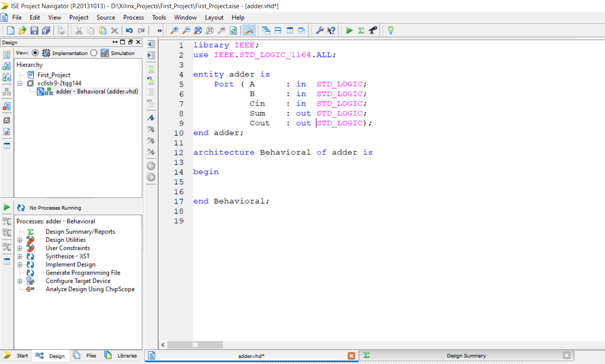Select the Simulation view radio button
The height and width of the screenshot is (364, 605).
(94, 53)
